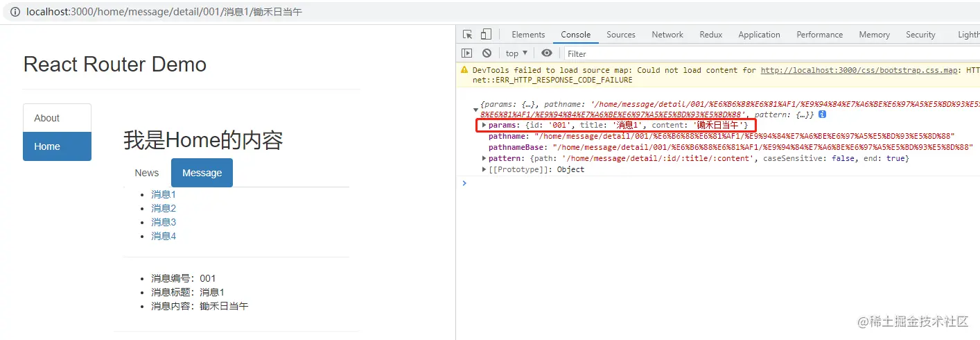The height and width of the screenshot is (340, 980).
Task: Expand the pattern property
Action: 484,158
